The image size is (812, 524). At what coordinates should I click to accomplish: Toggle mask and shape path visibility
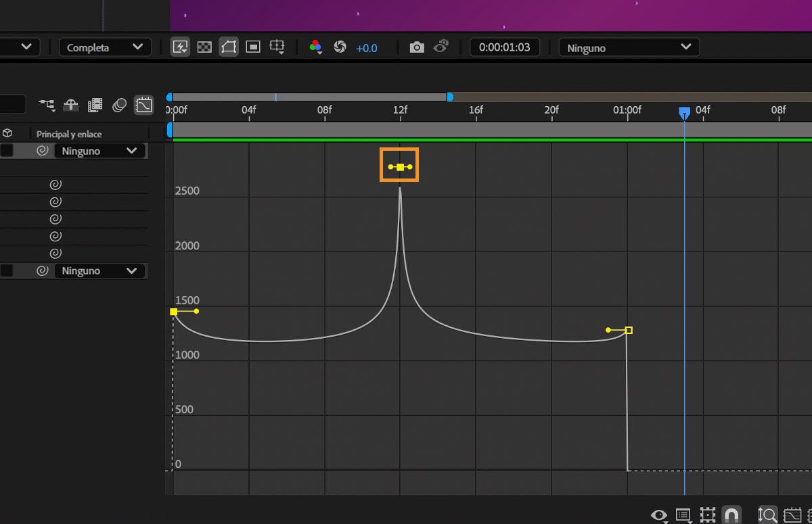229,47
